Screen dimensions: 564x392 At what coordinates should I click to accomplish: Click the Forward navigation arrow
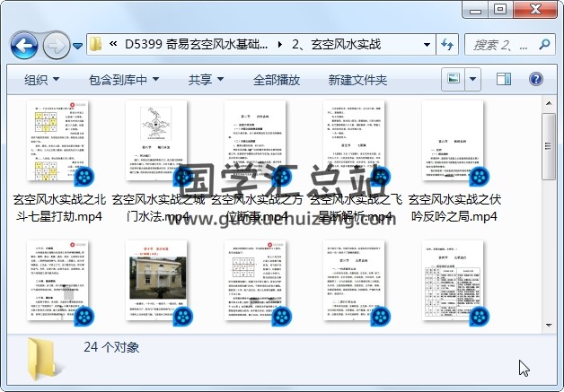pyautogui.click(x=56, y=44)
